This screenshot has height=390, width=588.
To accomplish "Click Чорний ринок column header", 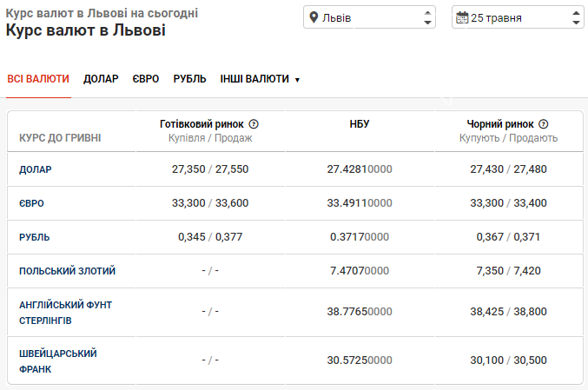I will tap(500, 123).
